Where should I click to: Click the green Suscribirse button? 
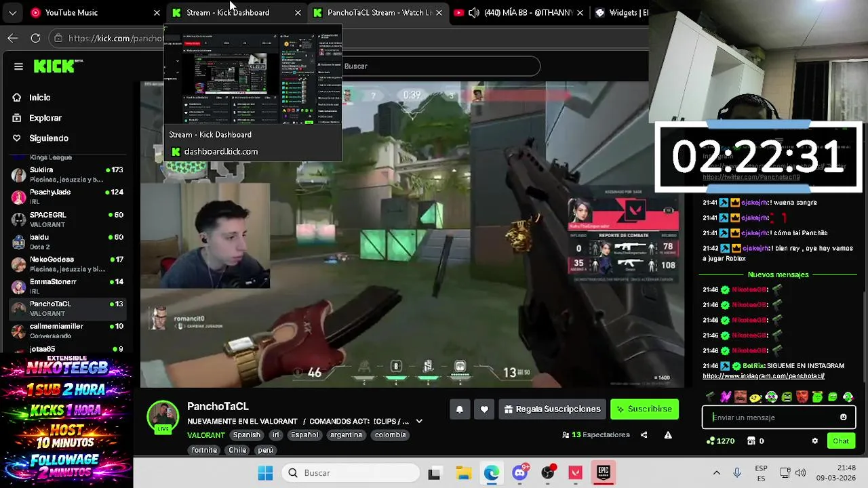(644, 409)
